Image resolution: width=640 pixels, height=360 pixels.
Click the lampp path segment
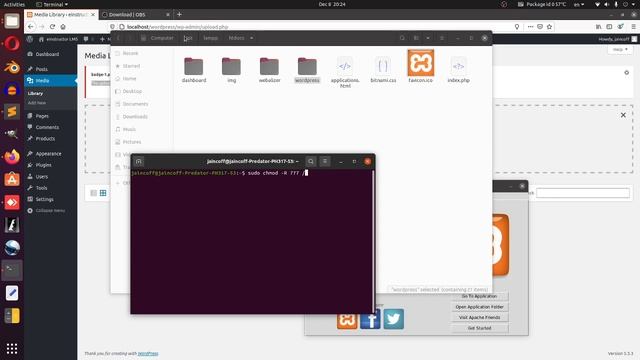pyautogui.click(x=211, y=38)
